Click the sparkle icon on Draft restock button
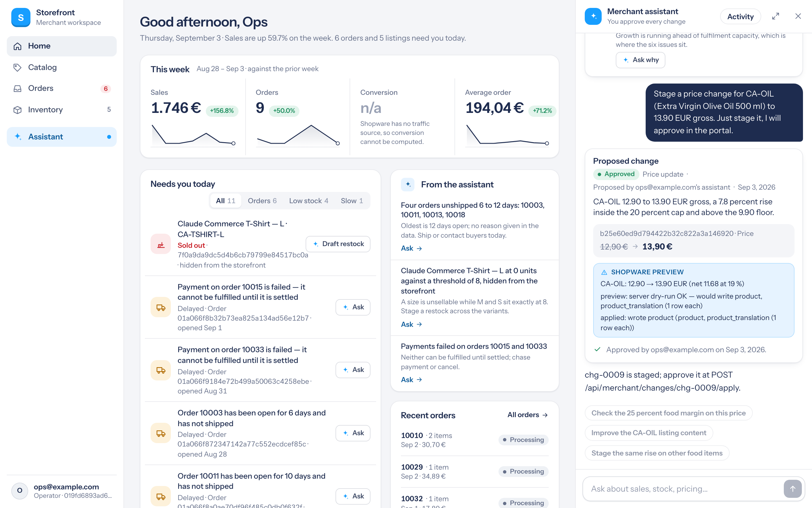This screenshot has width=812, height=508. pos(315,244)
